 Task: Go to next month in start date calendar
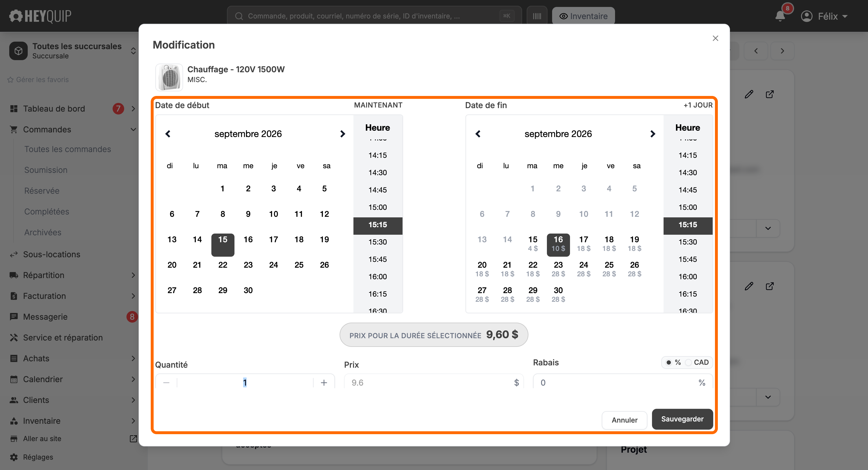coord(342,134)
